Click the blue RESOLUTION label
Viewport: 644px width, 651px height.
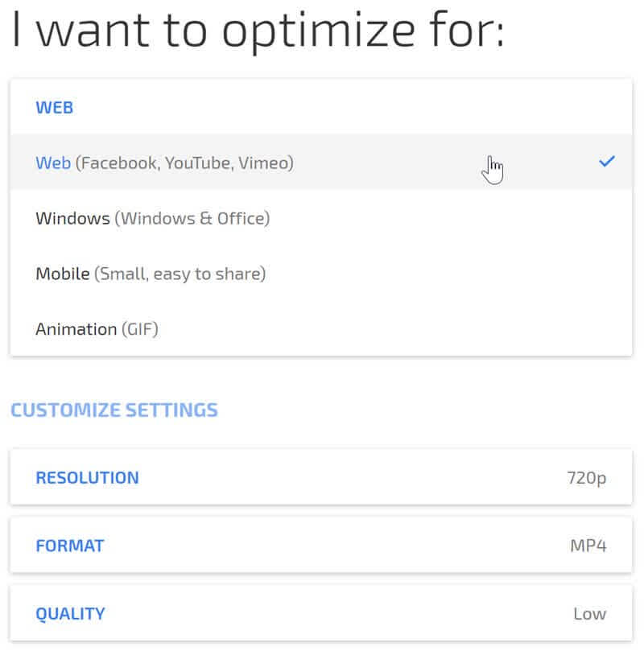click(x=87, y=478)
